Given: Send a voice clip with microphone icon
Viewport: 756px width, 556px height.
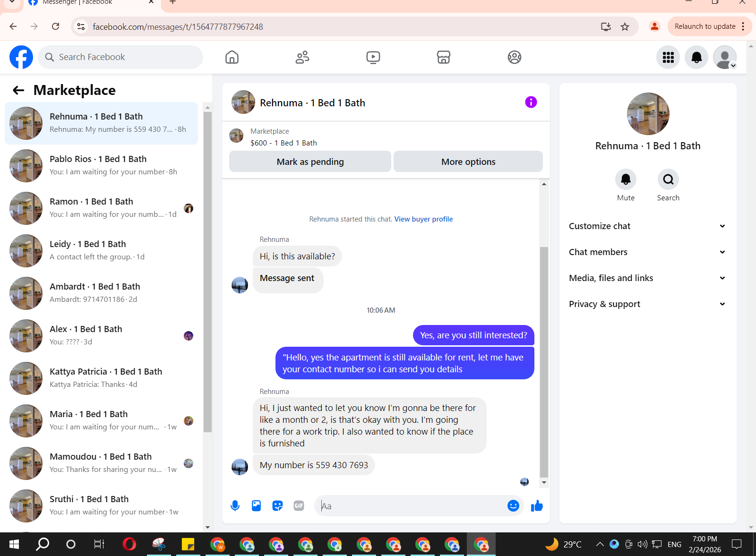Looking at the screenshot, I should pos(235,506).
